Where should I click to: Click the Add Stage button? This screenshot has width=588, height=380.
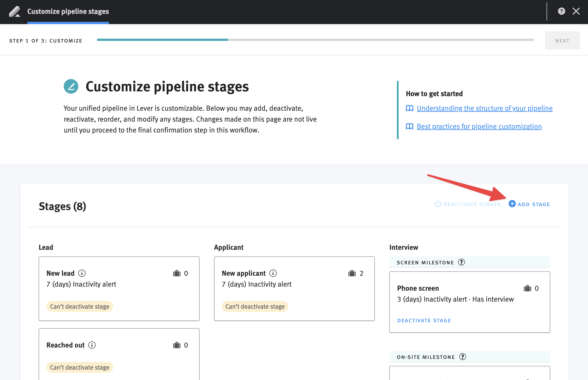tap(529, 204)
